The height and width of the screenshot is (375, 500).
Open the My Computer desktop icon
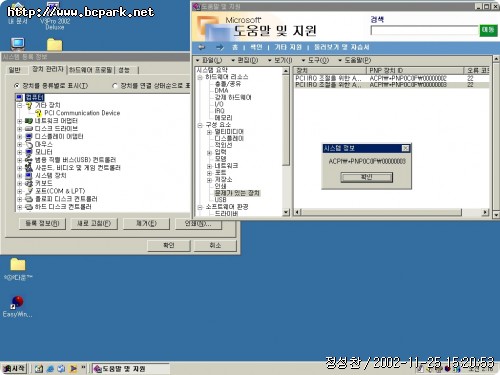(x=18, y=44)
